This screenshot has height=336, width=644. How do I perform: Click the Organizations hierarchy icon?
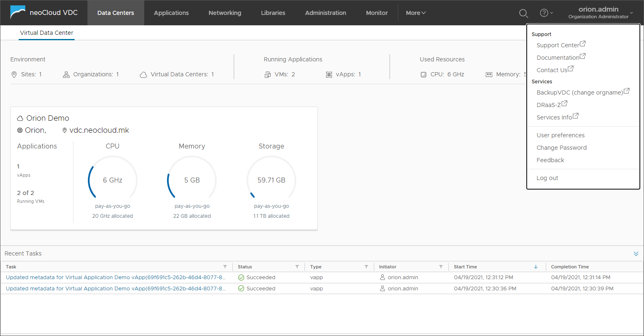66,75
